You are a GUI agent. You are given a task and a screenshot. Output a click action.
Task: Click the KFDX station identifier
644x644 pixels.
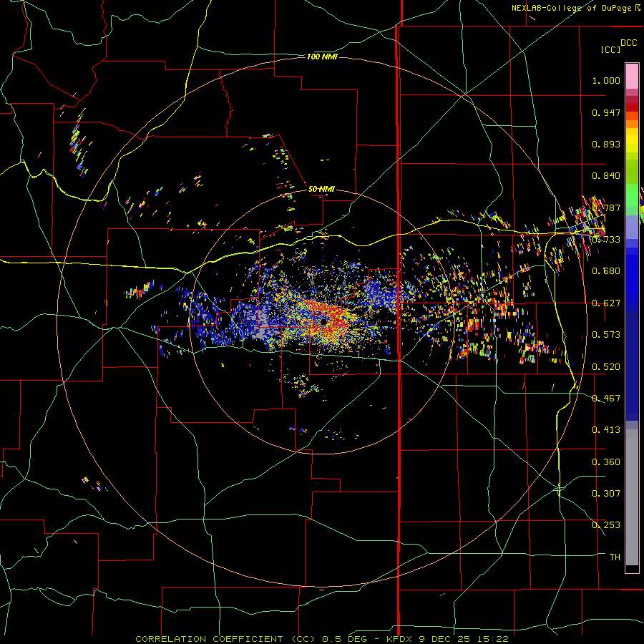coord(401,639)
